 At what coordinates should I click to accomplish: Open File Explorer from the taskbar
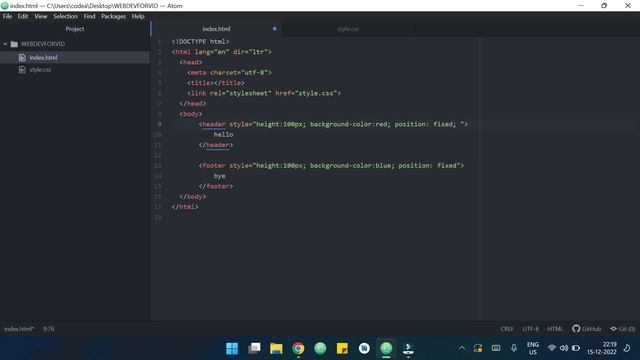point(276,348)
